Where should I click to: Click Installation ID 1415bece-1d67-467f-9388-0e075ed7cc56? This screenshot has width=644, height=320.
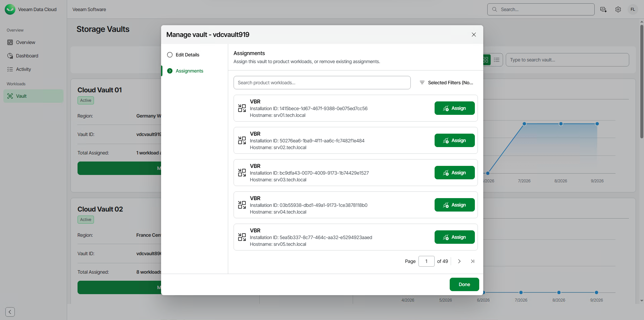pyautogui.click(x=309, y=108)
